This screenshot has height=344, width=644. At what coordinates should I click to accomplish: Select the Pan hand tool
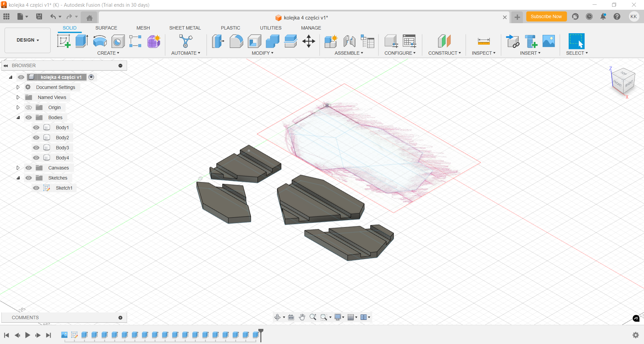(x=302, y=317)
